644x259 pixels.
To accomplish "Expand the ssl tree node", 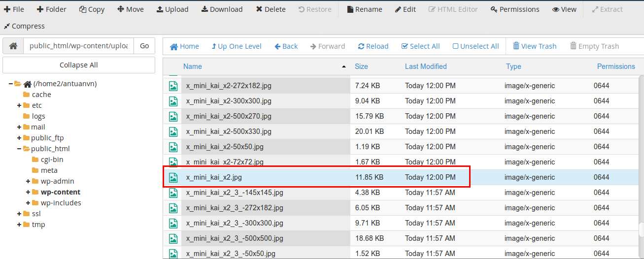I will coord(19,214).
